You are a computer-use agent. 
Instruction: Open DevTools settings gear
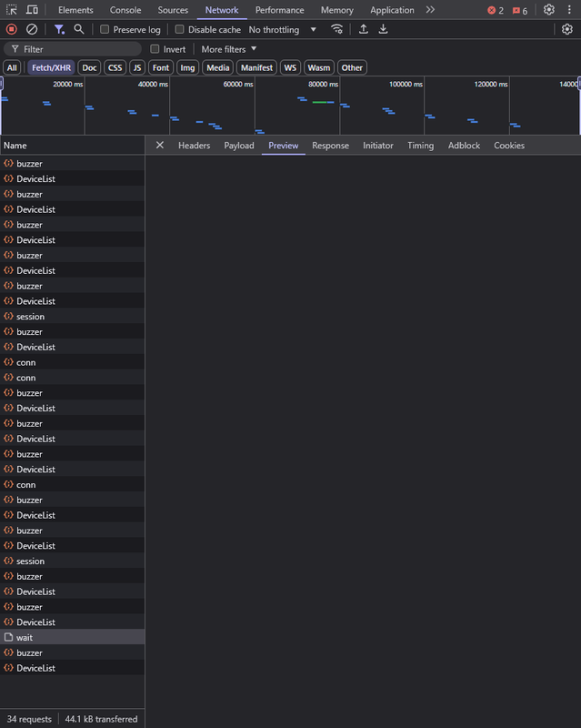pos(549,10)
